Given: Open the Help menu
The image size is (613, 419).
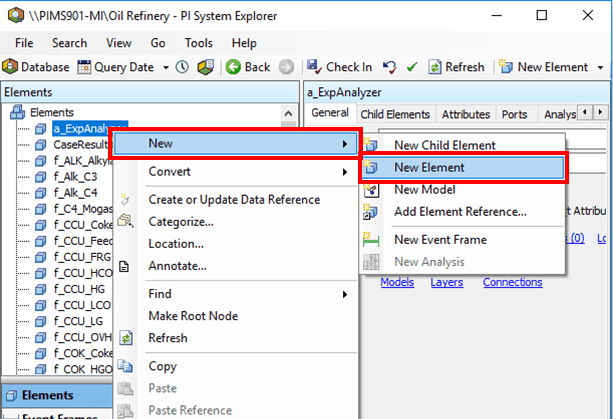Looking at the screenshot, I should pos(244,43).
